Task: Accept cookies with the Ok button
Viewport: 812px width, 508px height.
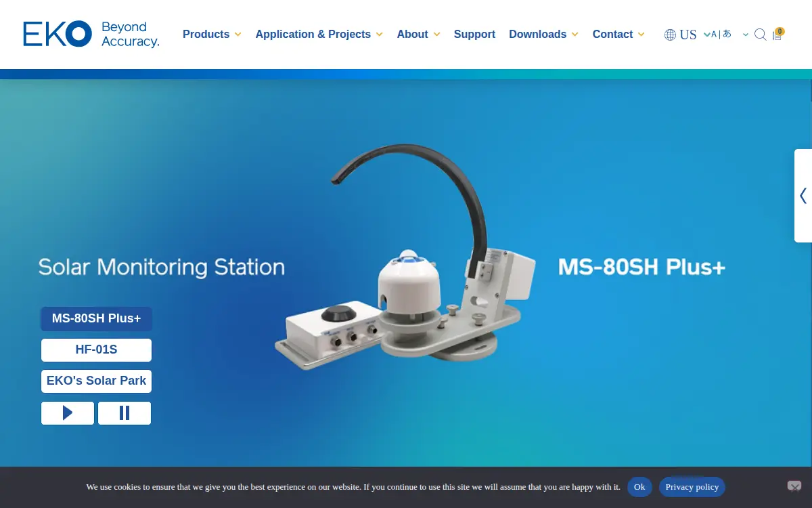Action: tap(639, 487)
